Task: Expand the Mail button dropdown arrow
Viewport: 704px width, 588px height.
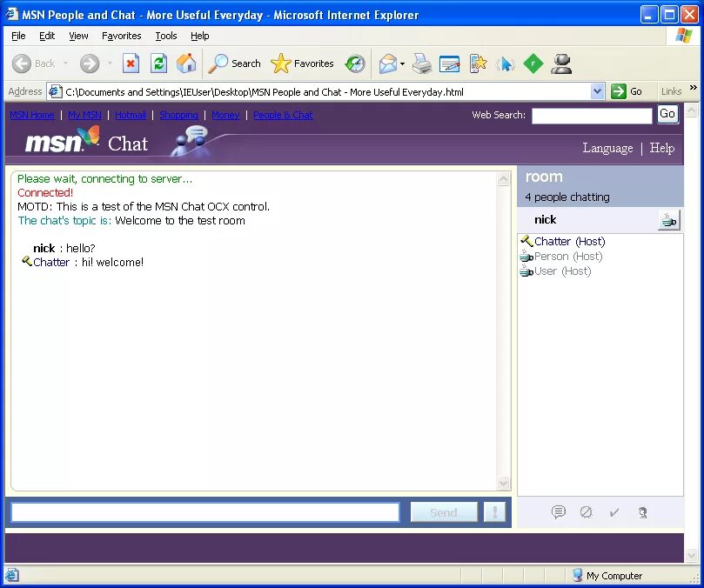Action: tap(402, 63)
